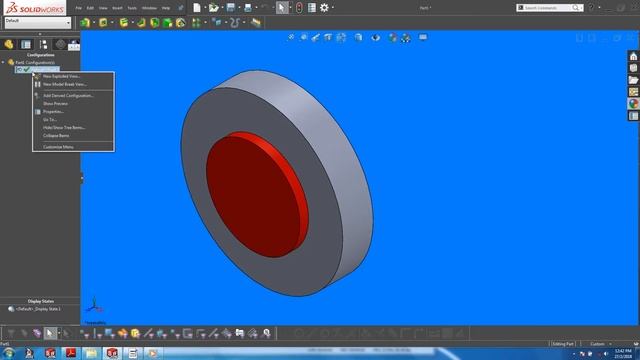The width and height of the screenshot is (640, 360).
Task: Open the Help question mark button
Action: [x=591, y=7]
